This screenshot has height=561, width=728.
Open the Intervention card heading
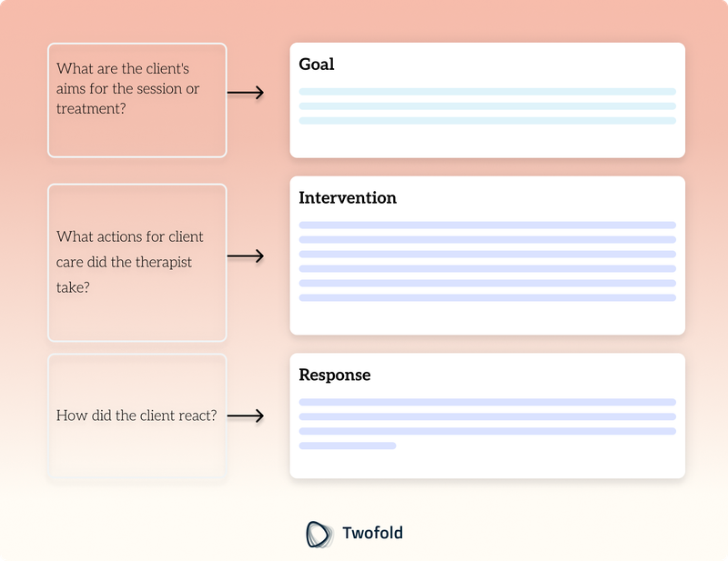click(x=348, y=197)
